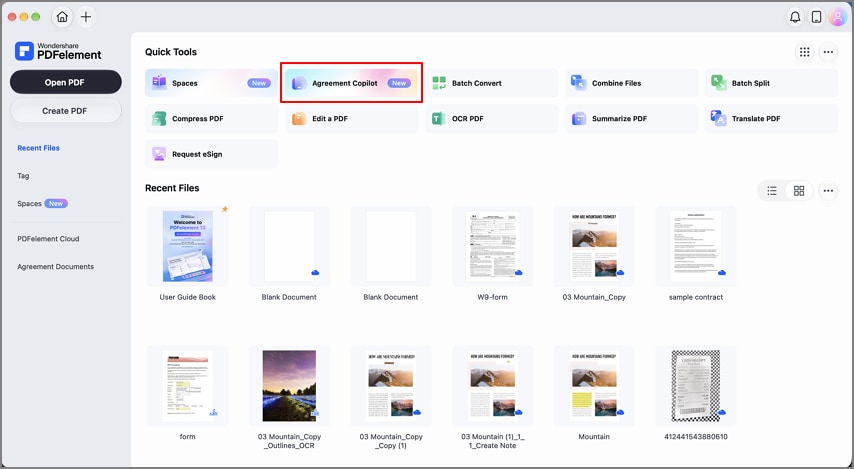Open the W9-form thumbnail
854x469 pixels.
coord(493,246)
